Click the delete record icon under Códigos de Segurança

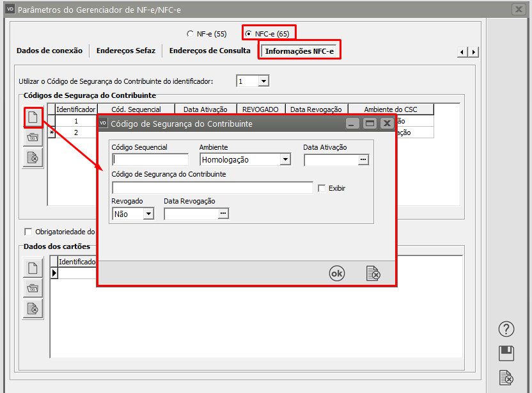[x=33, y=157]
